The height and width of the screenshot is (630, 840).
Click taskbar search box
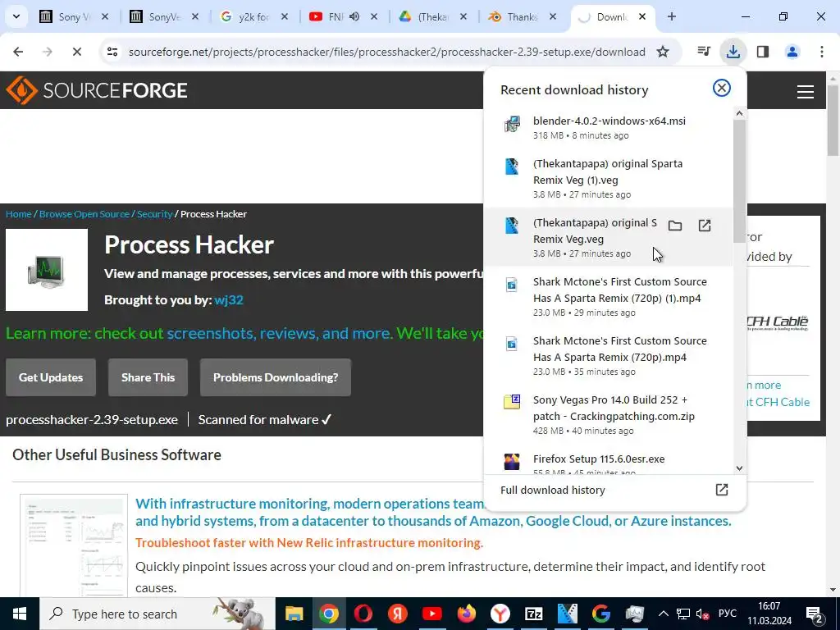[157, 614]
